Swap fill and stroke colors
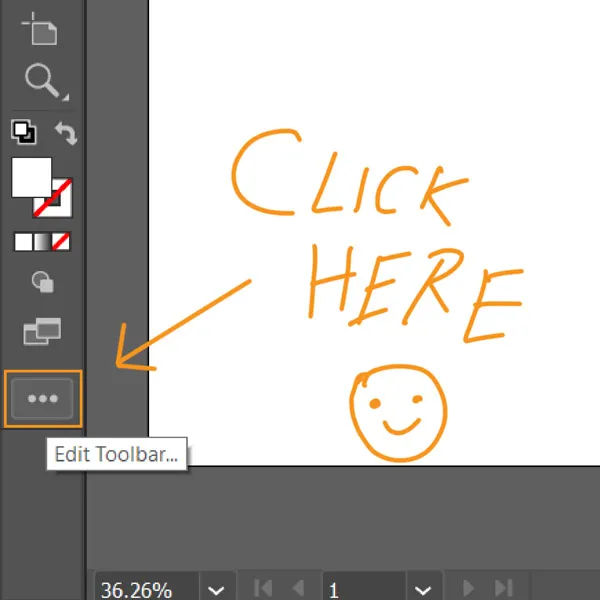The width and height of the screenshot is (600, 600). tap(64, 132)
